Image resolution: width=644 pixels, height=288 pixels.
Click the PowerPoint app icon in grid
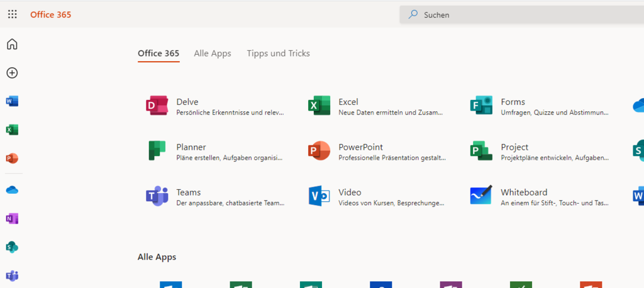point(319,151)
